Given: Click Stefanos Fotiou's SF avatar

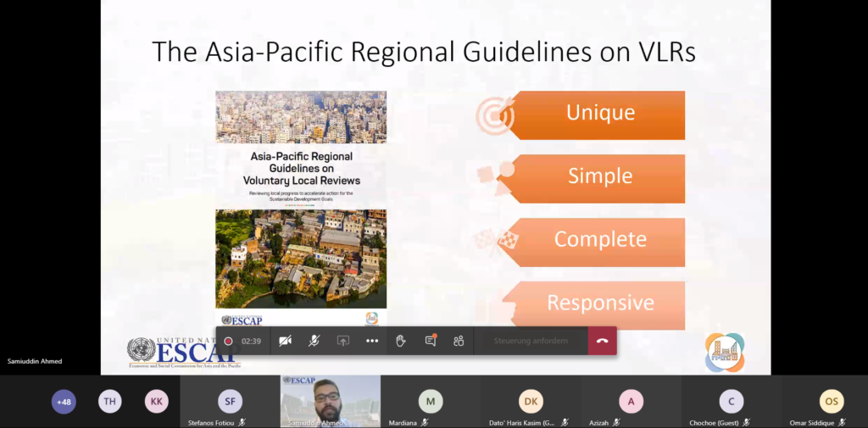Looking at the screenshot, I should (x=230, y=401).
